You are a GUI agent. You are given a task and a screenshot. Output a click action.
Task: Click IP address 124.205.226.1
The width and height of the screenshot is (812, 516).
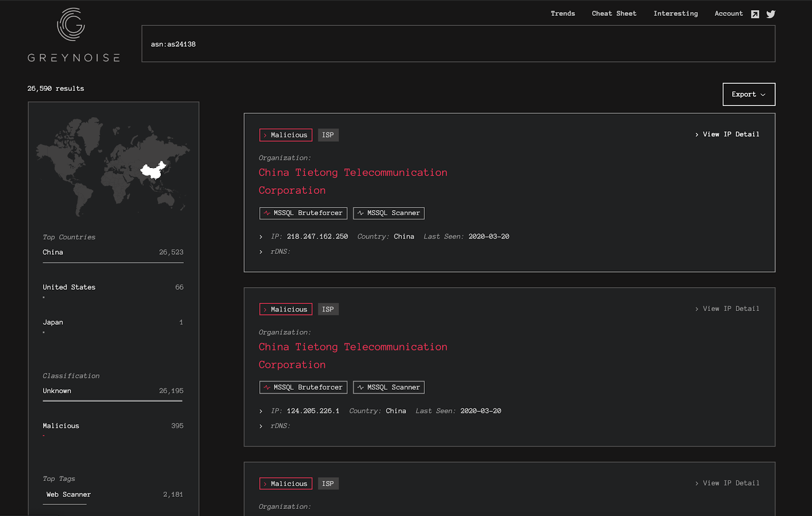313,411
